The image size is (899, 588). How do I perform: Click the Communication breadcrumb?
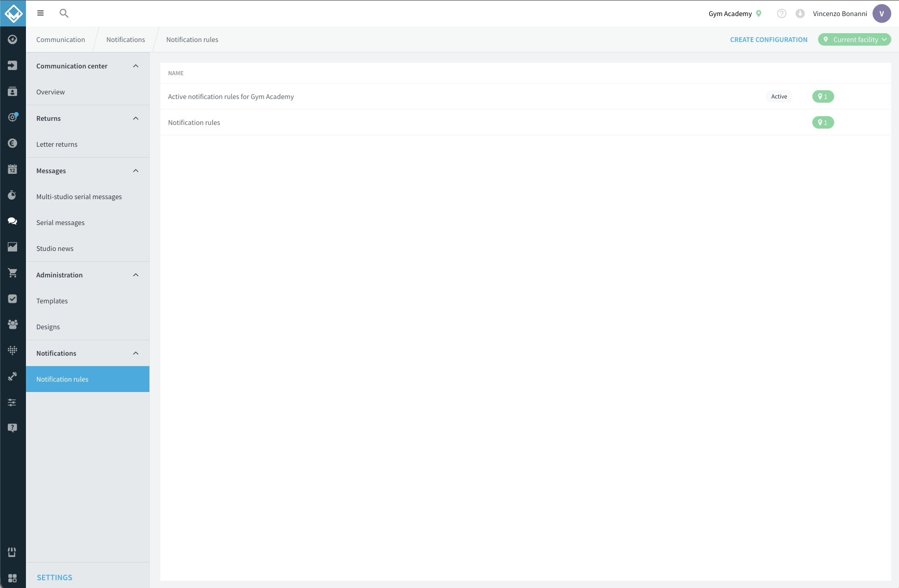(61, 39)
